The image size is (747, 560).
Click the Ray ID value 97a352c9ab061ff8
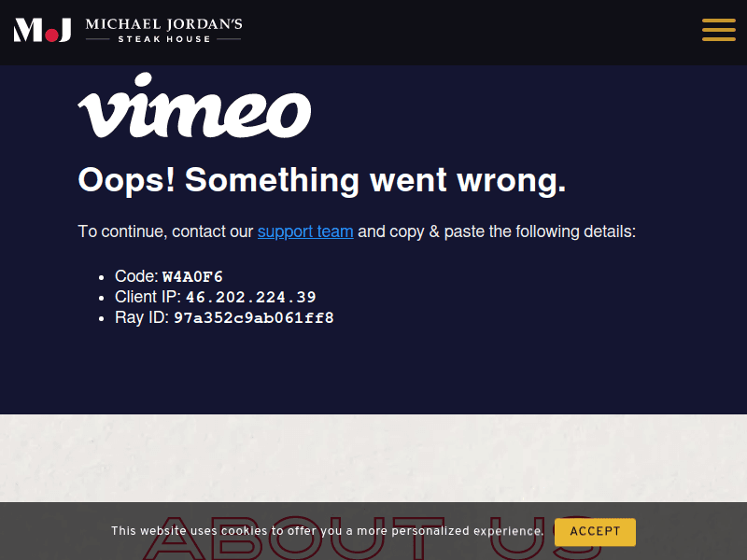[253, 317]
